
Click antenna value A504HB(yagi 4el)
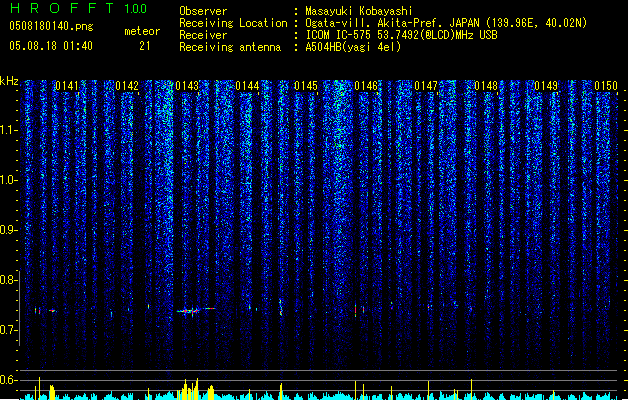point(353,47)
